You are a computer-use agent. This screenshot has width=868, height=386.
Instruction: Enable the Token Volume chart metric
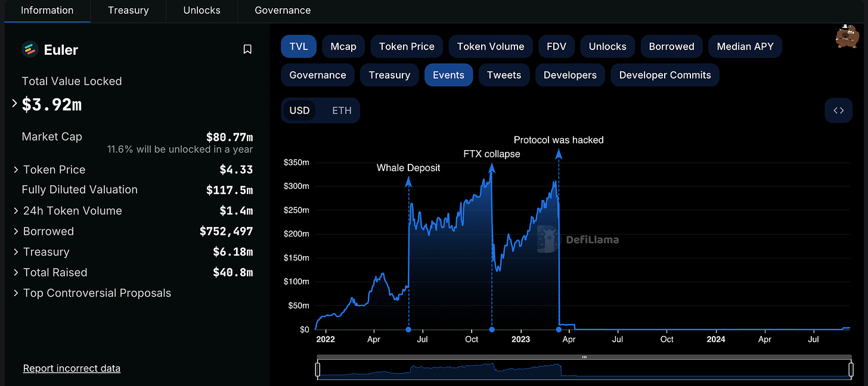[x=491, y=46]
